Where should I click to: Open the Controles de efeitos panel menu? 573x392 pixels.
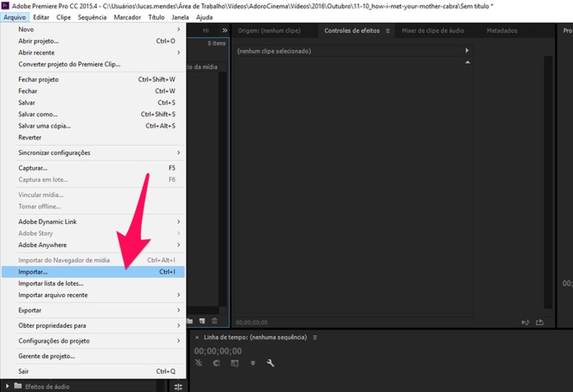click(x=388, y=31)
